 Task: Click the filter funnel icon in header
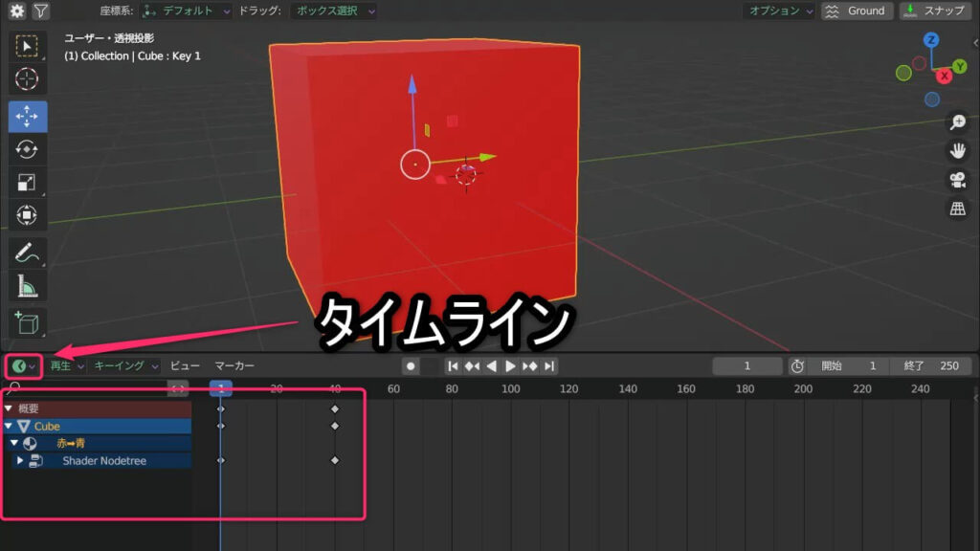point(40,11)
